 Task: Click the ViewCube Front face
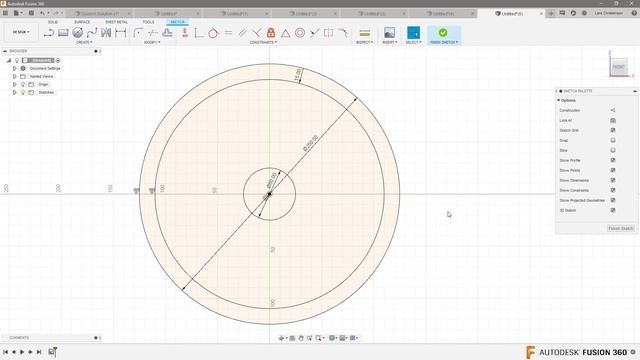[619, 67]
